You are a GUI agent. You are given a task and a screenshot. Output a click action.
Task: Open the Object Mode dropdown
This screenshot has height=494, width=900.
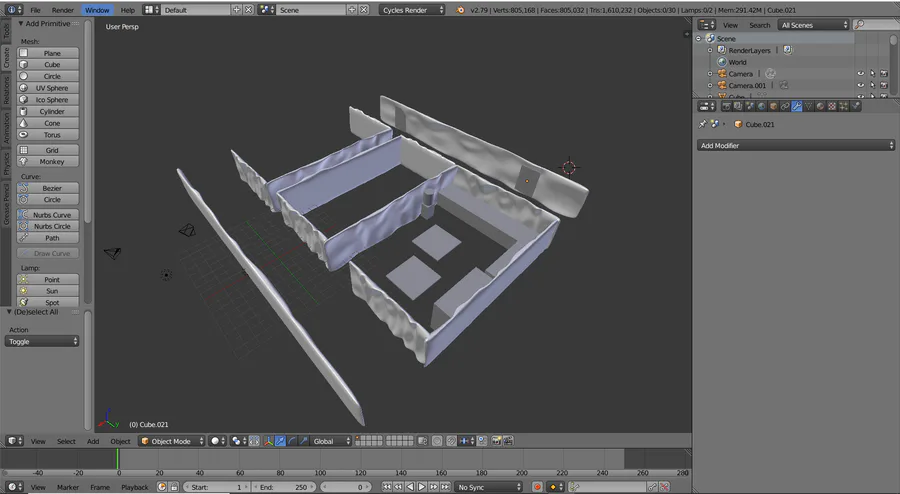pyautogui.click(x=172, y=441)
